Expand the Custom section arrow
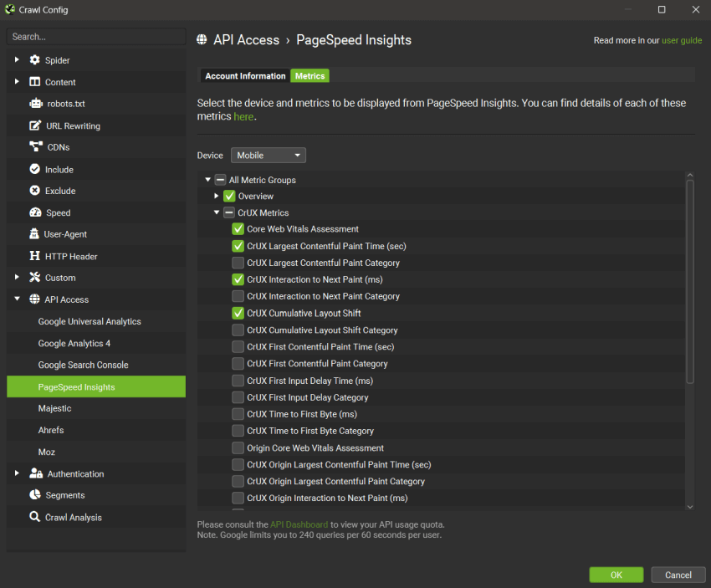 click(17, 277)
